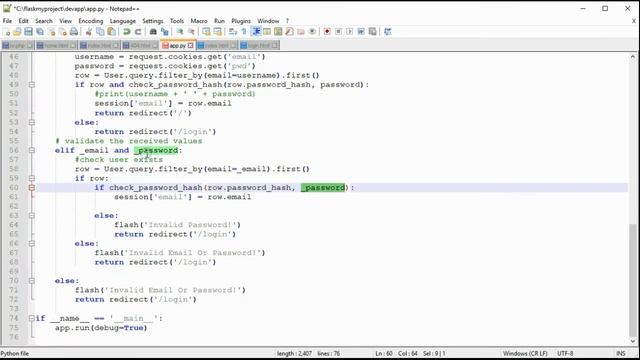This screenshot has width=640, height=360.
Task: Open the Edit menu
Action: coord(24,21)
